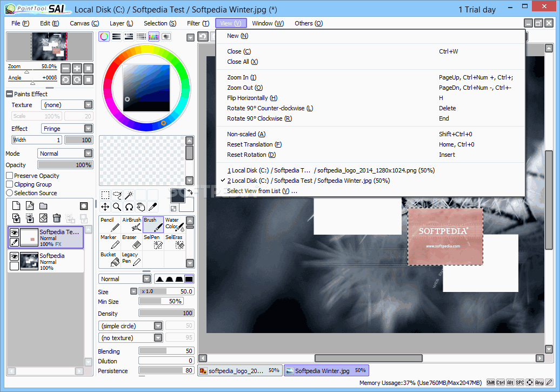Select the Legacy Pen tool

(x=131, y=258)
